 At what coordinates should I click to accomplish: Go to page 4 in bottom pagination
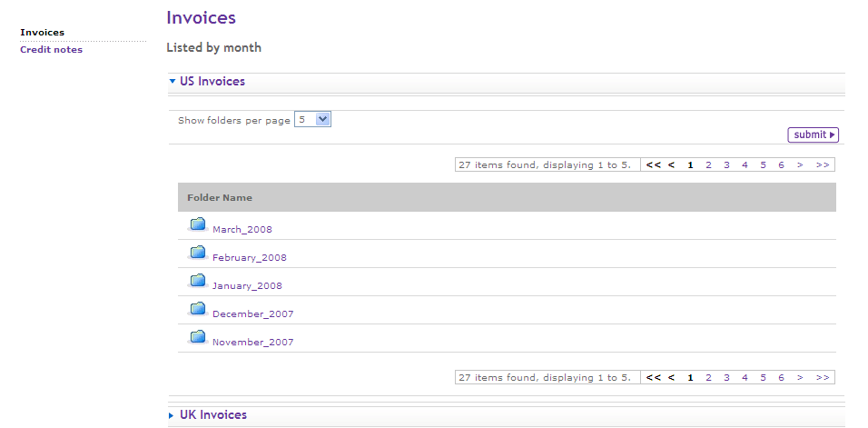[745, 377]
